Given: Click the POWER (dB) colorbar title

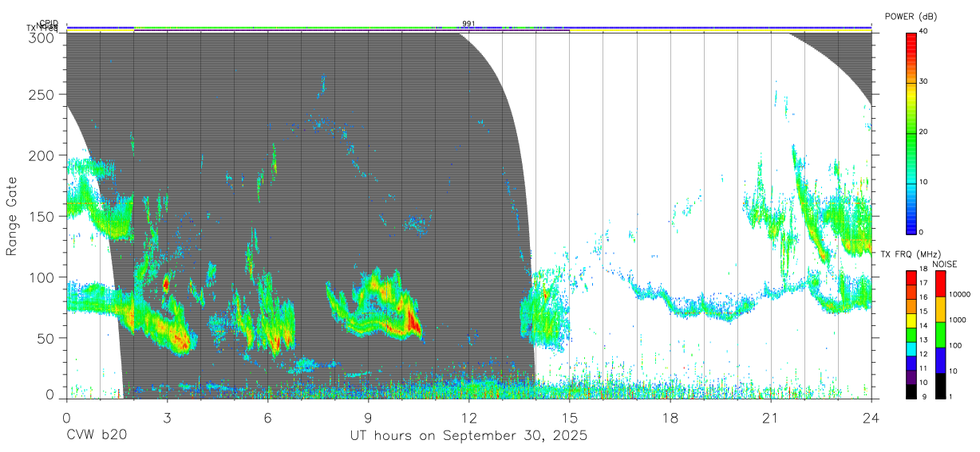Looking at the screenshot, I should coord(911,16).
